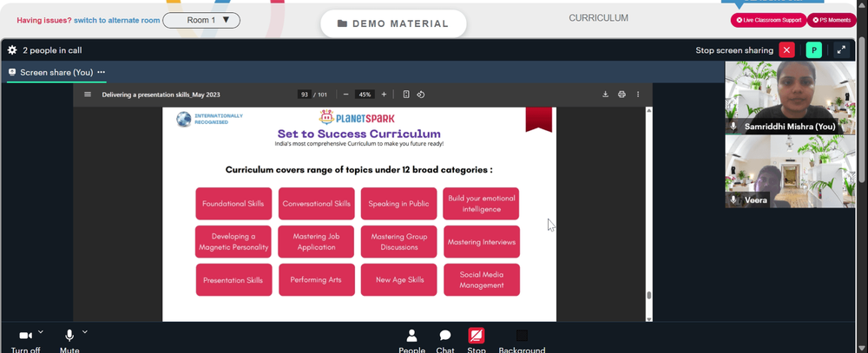The image size is (868, 353).
Task: Switch to the CURRICULUM tab
Action: tap(598, 18)
